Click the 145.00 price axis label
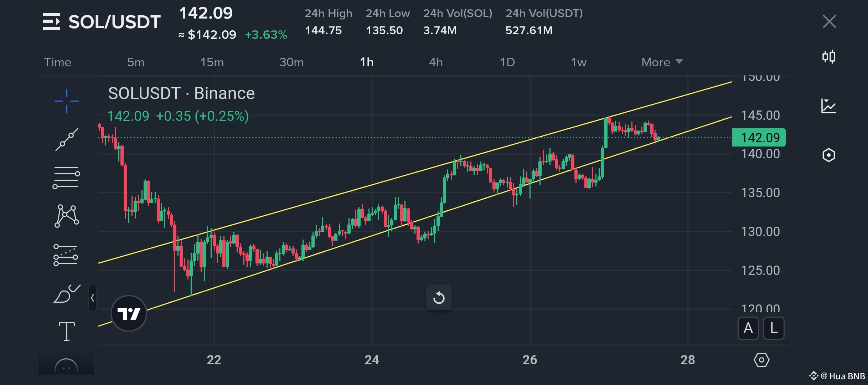Screen dimensions: 868x385 (x=760, y=115)
